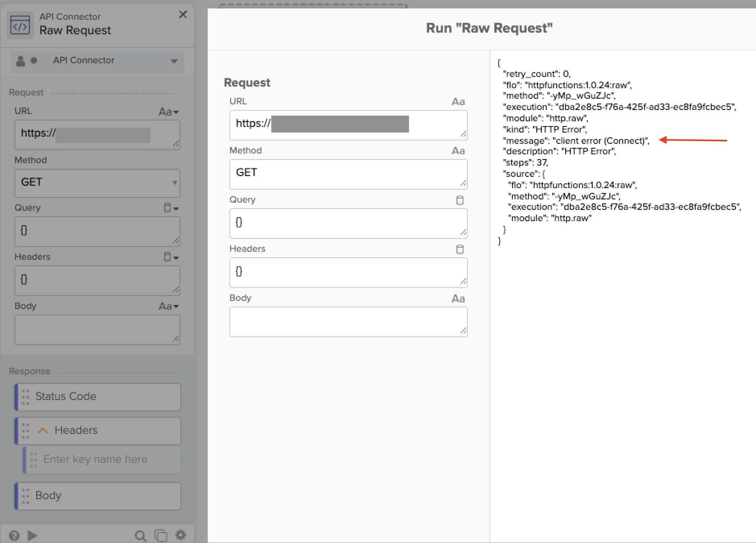The height and width of the screenshot is (543, 756).
Task: Grab the Body response drag handle
Action: (x=25, y=496)
